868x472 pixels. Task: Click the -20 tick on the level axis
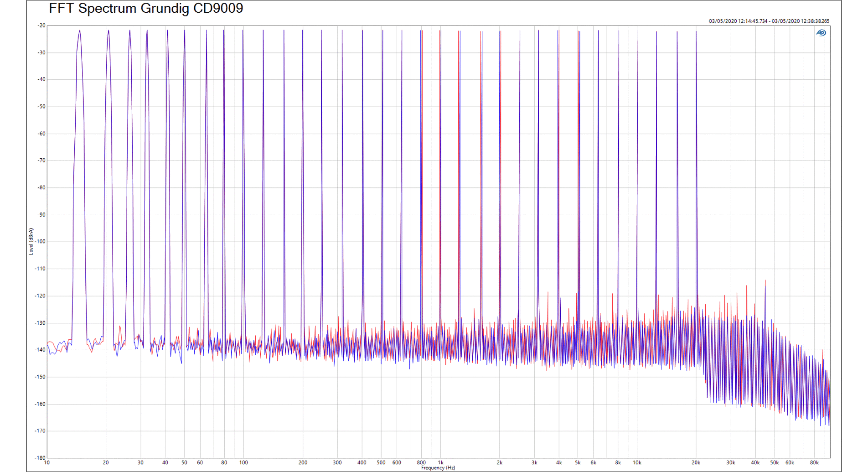[x=41, y=26]
